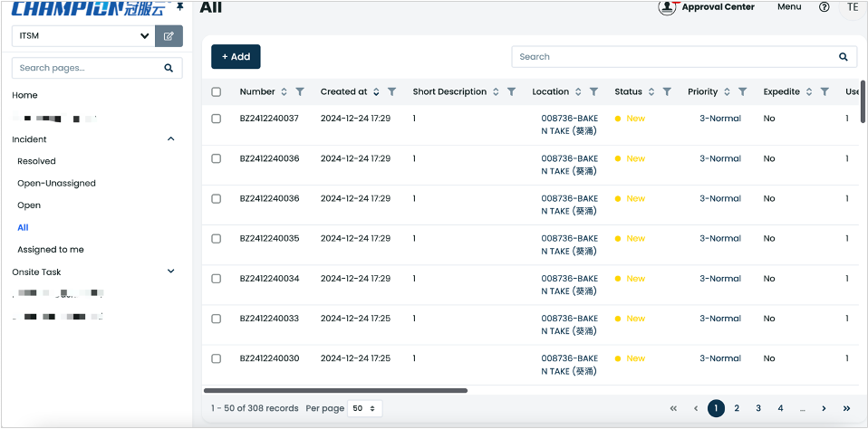Open incident number BZ2412240030

(x=270, y=358)
